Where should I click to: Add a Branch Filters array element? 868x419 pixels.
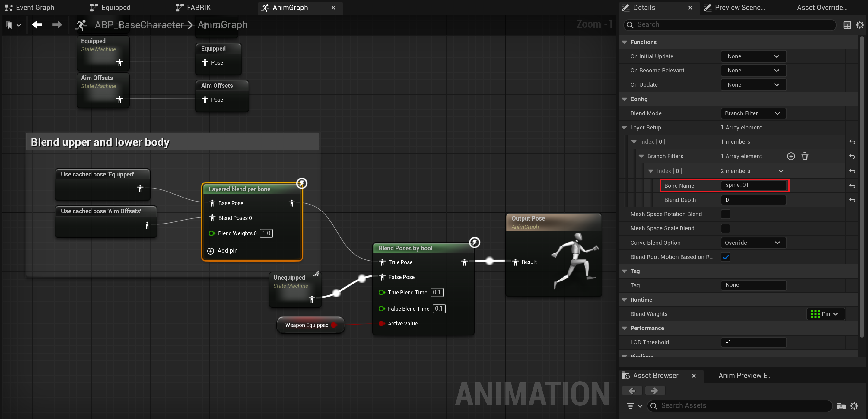(x=790, y=156)
